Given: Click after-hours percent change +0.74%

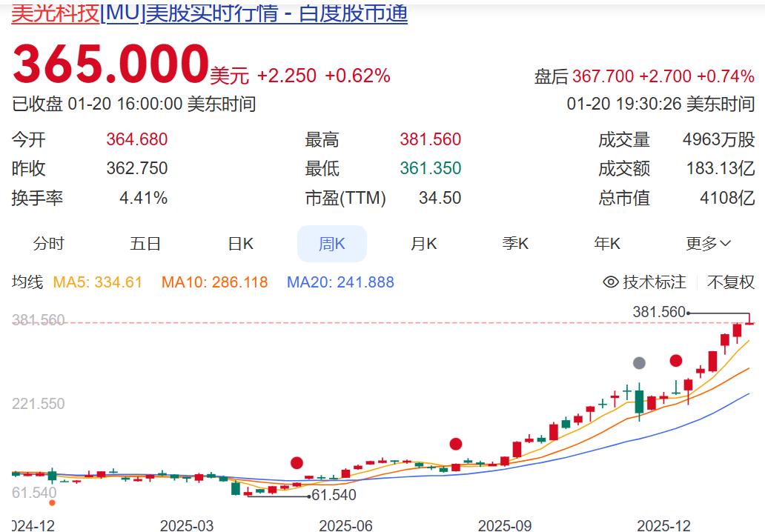Looking at the screenshot, I should click(x=726, y=76).
